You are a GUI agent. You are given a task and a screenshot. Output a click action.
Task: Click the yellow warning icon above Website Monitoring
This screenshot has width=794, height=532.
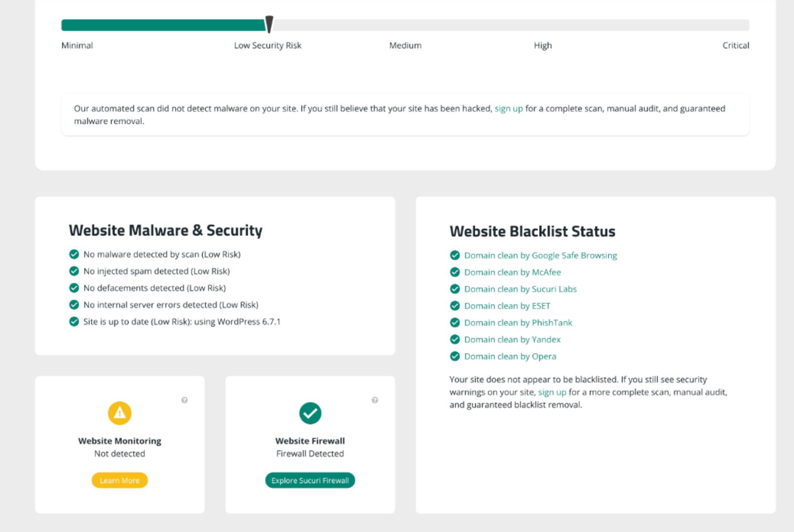(x=120, y=413)
